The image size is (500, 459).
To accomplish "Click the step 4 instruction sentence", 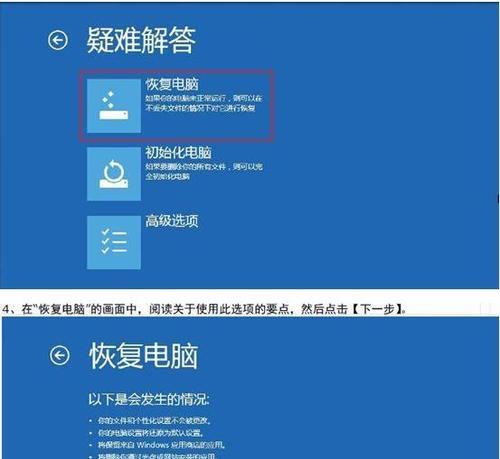I will pos(204,309).
